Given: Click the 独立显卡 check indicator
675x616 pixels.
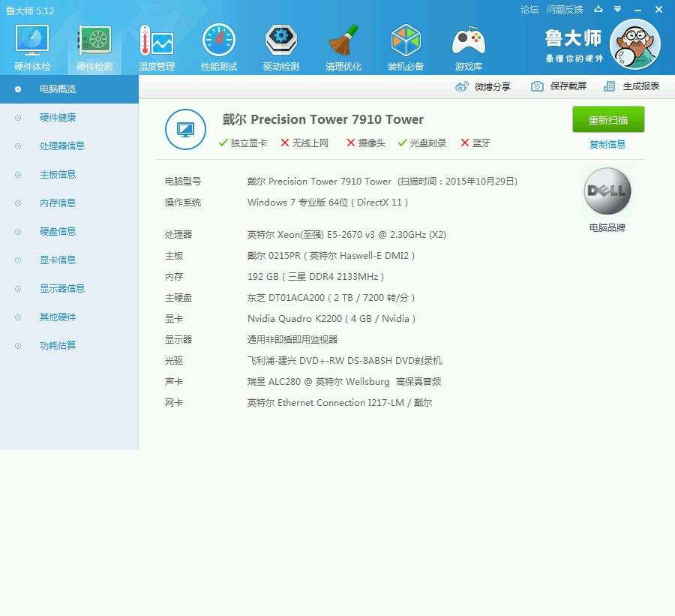Looking at the screenshot, I should tap(243, 143).
